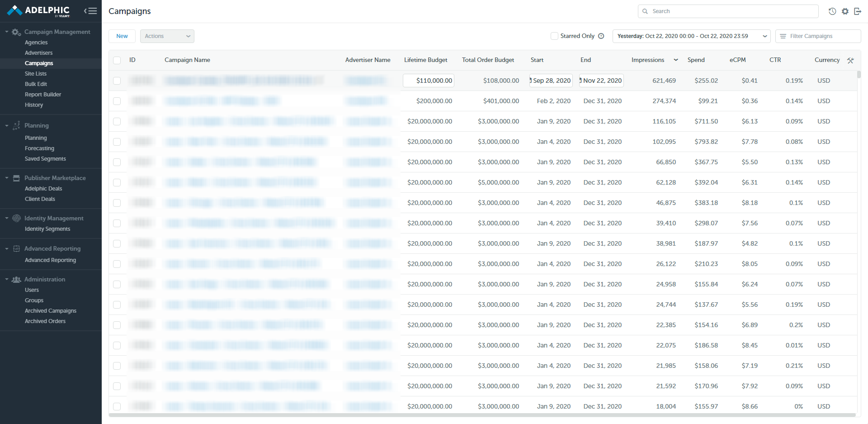Click the Search field

tap(728, 11)
